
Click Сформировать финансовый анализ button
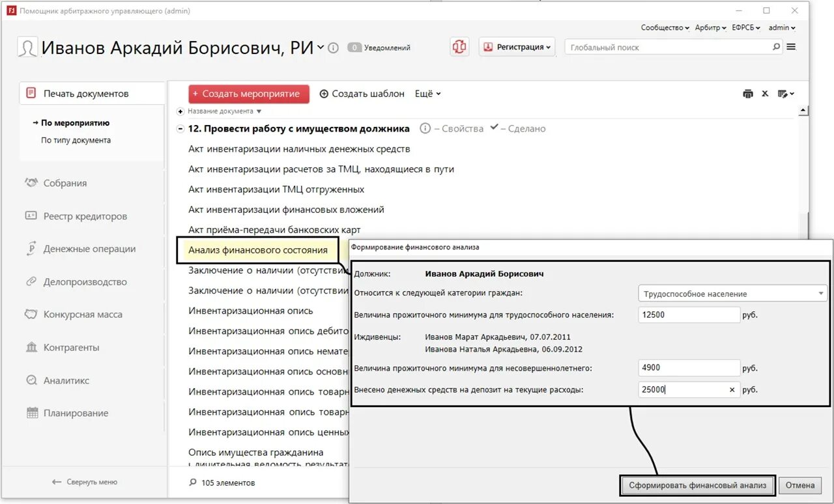697,485
